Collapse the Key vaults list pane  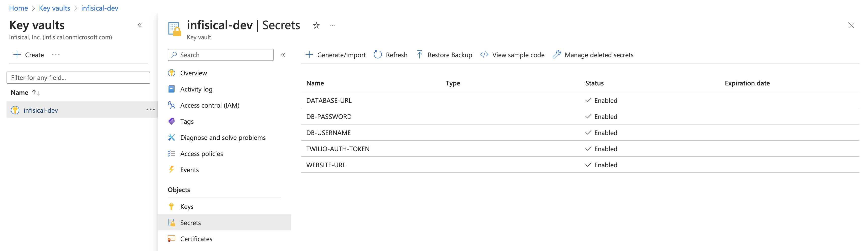click(140, 25)
